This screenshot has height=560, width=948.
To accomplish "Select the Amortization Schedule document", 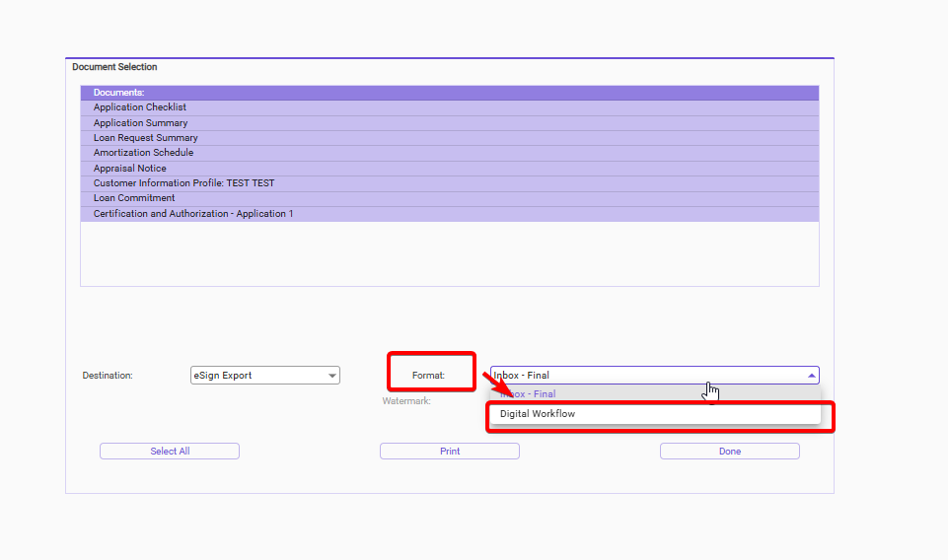I will [x=143, y=153].
